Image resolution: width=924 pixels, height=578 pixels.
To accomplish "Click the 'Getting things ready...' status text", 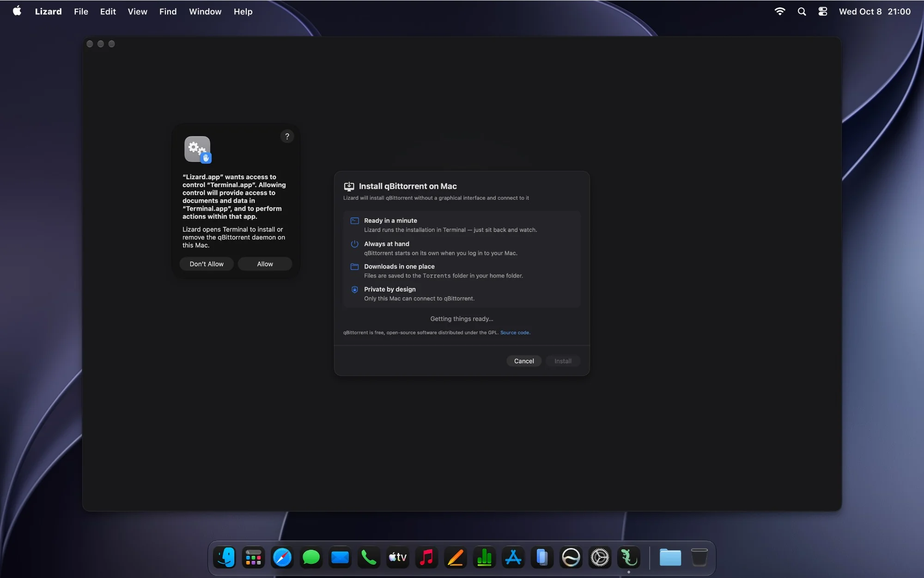I will [x=462, y=319].
